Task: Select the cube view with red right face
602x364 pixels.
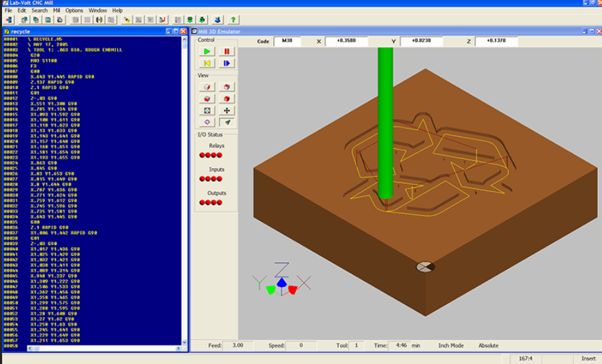Action: coord(207,87)
